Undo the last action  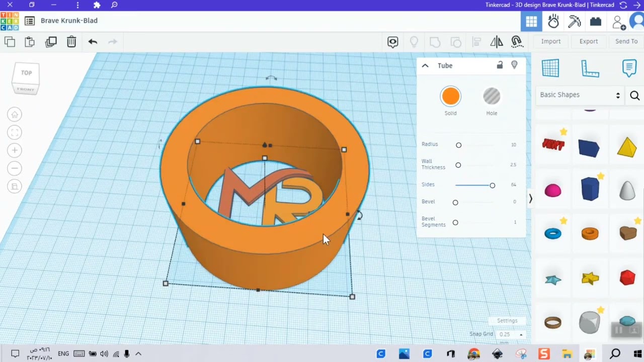click(x=93, y=42)
